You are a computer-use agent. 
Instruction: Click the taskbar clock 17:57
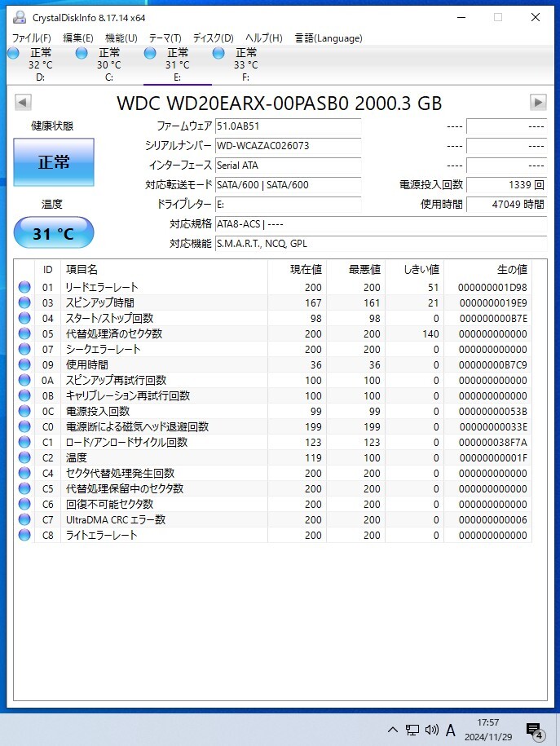click(x=488, y=722)
